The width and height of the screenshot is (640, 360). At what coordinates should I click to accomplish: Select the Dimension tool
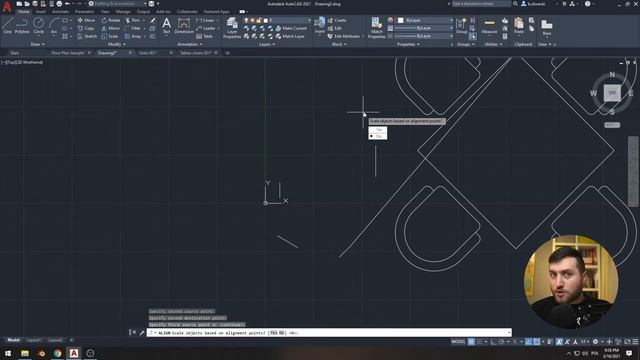point(184,25)
